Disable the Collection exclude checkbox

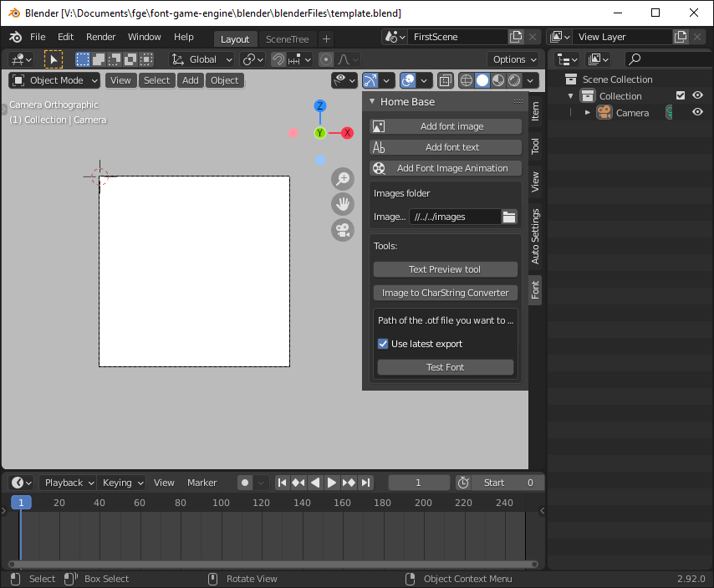point(681,95)
